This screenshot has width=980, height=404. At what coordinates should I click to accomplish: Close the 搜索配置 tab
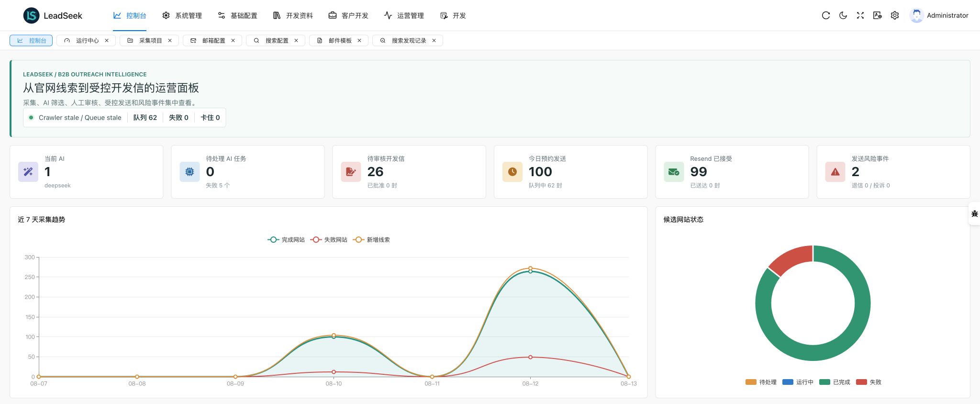click(296, 41)
